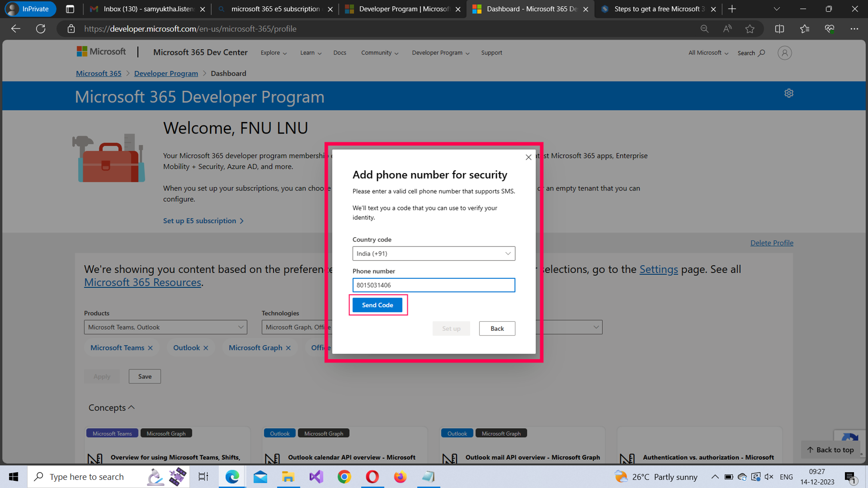Open Edge settings and more menu
This screenshot has width=868, height=488.
click(854, 29)
